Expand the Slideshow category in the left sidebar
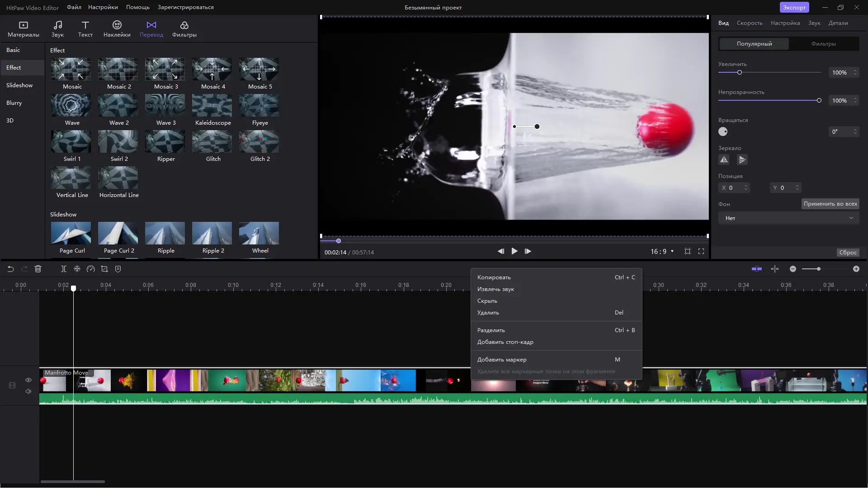The width and height of the screenshot is (868, 488). [x=19, y=85]
